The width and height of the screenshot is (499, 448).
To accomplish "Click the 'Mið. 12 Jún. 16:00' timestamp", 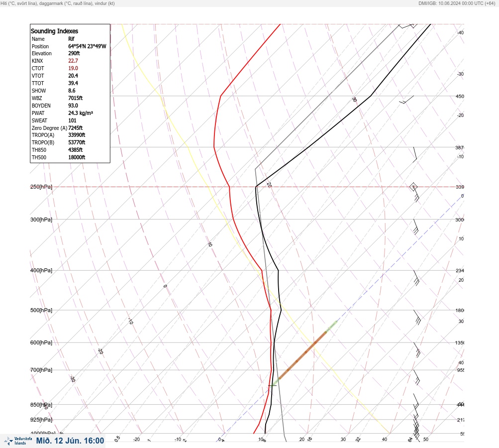I will point(70,441).
